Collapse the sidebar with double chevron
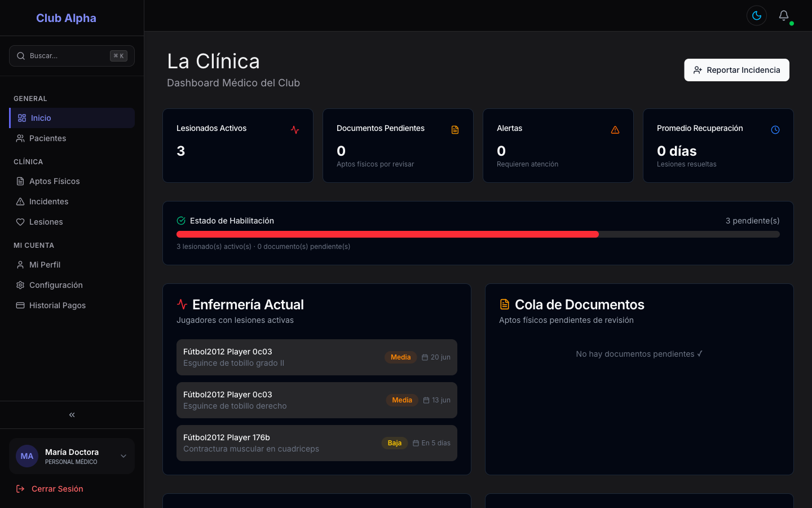 tap(72, 415)
